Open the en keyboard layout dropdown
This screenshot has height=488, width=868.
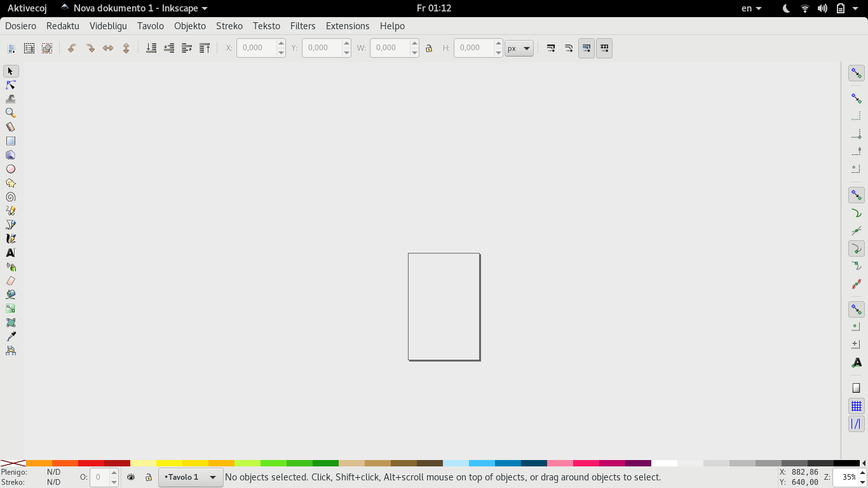752,8
